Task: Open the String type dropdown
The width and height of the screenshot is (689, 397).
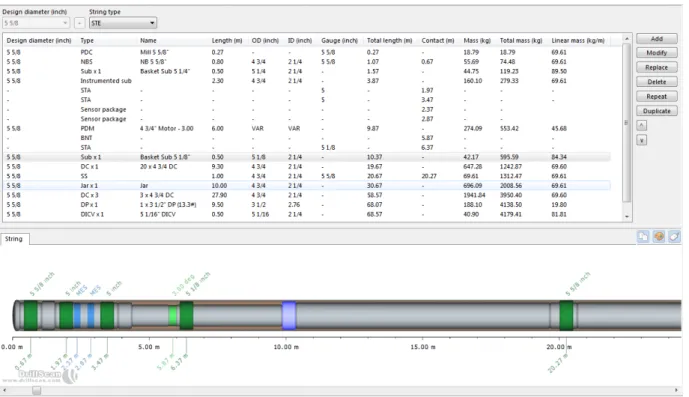Action: click(x=123, y=23)
